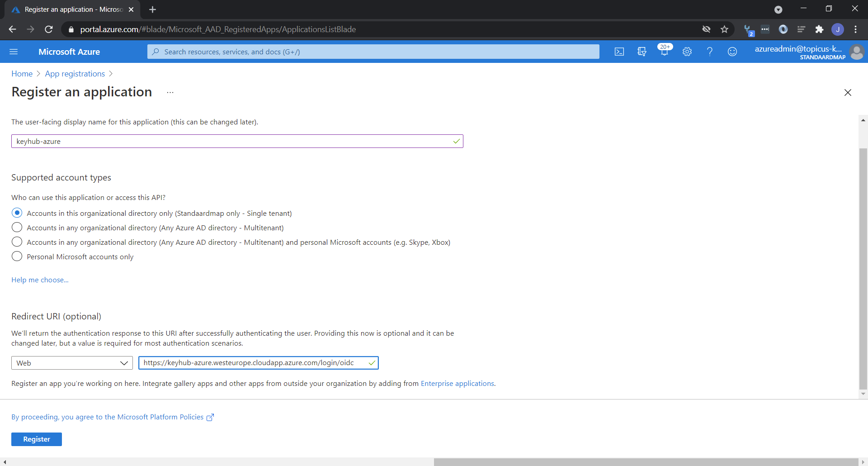The height and width of the screenshot is (466, 868).
Task: Select Multitenant accounts only option
Action: point(17,227)
